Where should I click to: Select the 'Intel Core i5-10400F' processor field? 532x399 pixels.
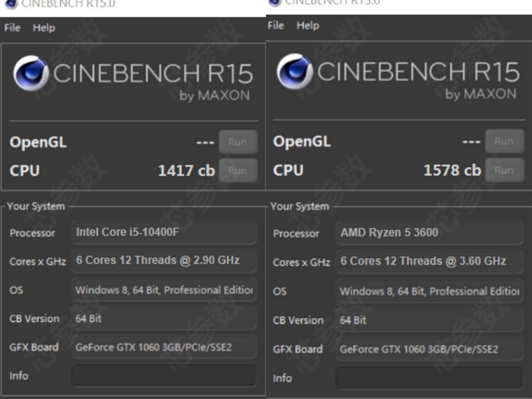pos(164,232)
